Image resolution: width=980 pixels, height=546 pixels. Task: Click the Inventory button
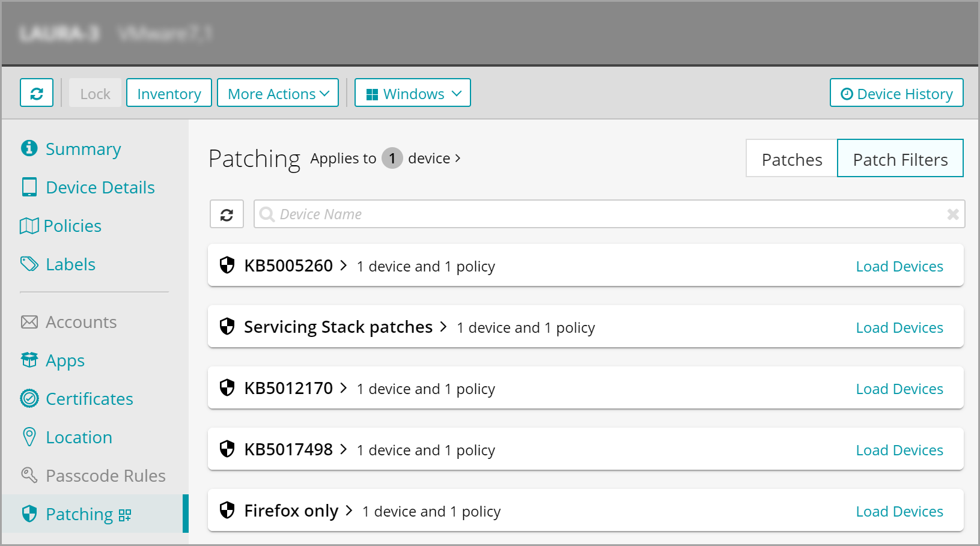(x=169, y=93)
